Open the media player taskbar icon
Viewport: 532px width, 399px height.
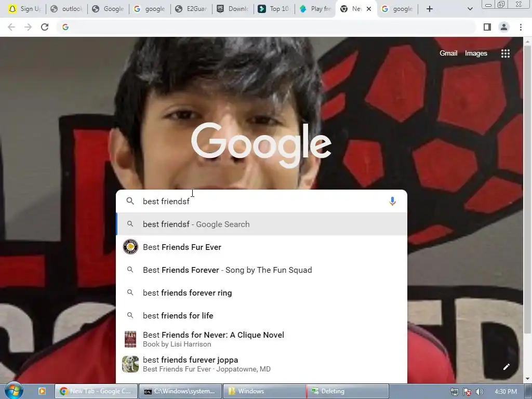coord(42,391)
